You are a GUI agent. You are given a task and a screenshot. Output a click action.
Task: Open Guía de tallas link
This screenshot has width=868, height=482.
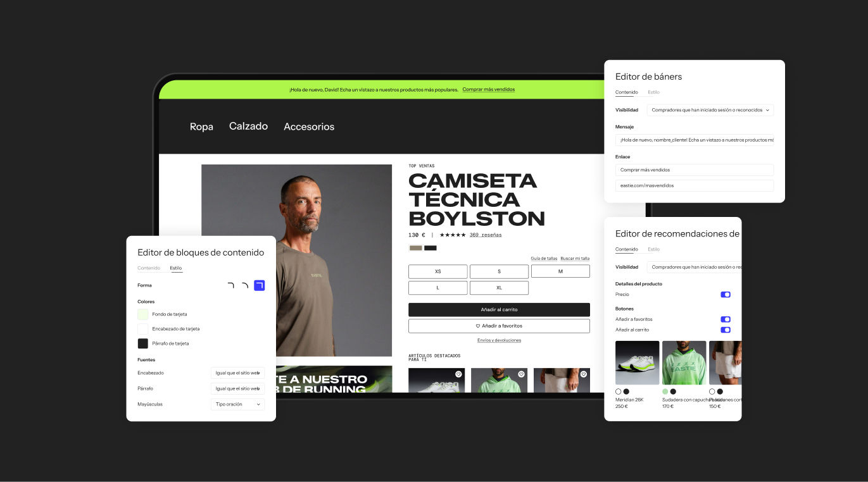tap(544, 258)
